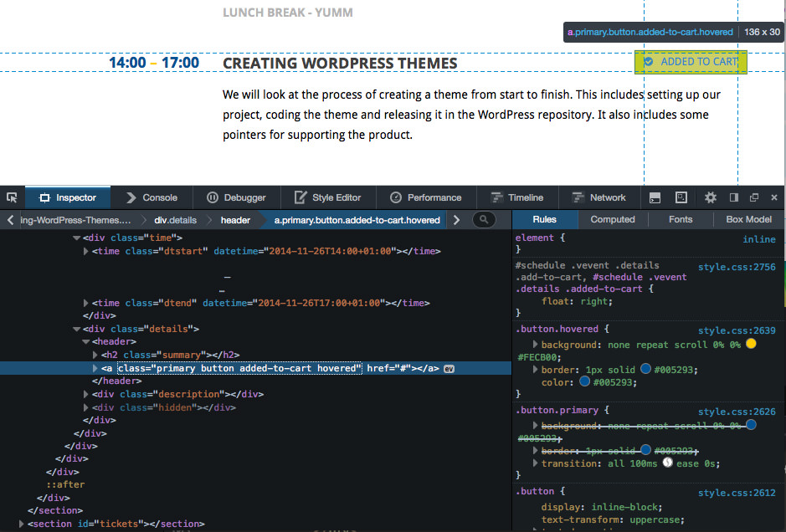The width and height of the screenshot is (786, 532).
Task: Select the ::after pseudo-element row
Action: pos(65,484)
